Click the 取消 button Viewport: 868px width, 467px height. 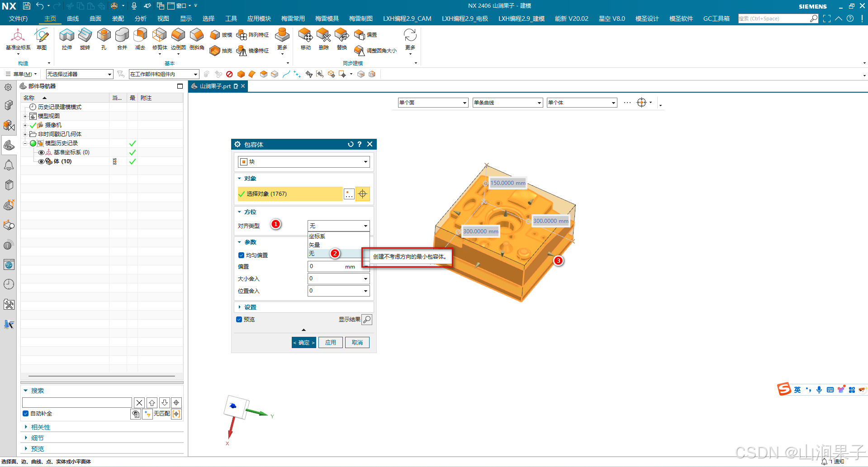pyautogui.click(x=357, y=343)
